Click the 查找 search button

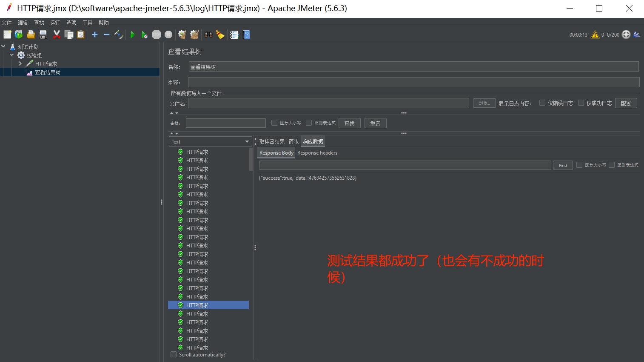[x=350, y=123]
